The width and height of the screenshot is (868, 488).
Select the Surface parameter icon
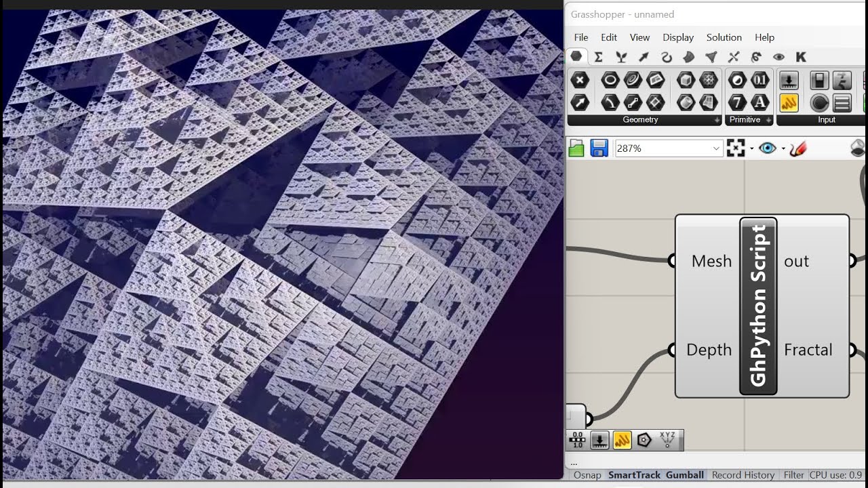708,102
